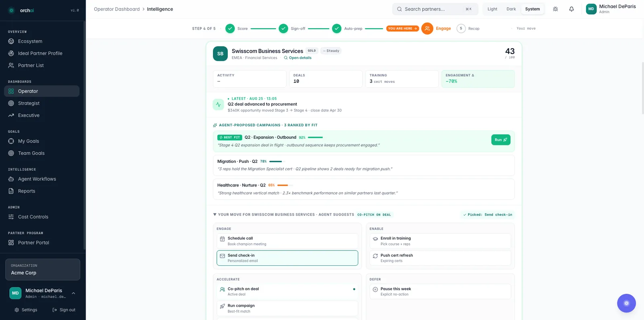Click Sign out

tap(64, 310)
